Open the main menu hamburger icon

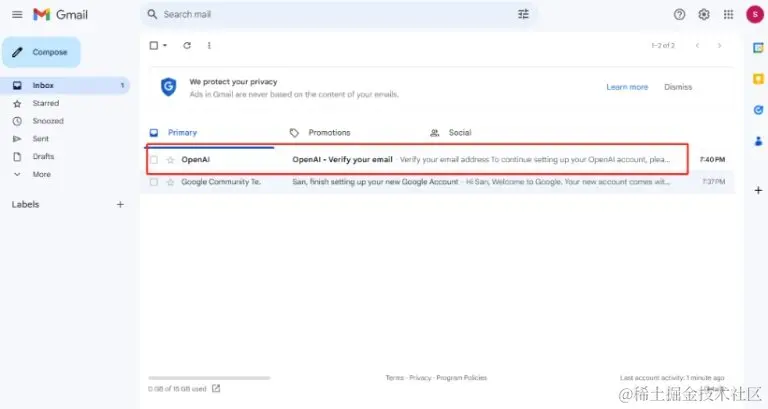click(17, 15)
